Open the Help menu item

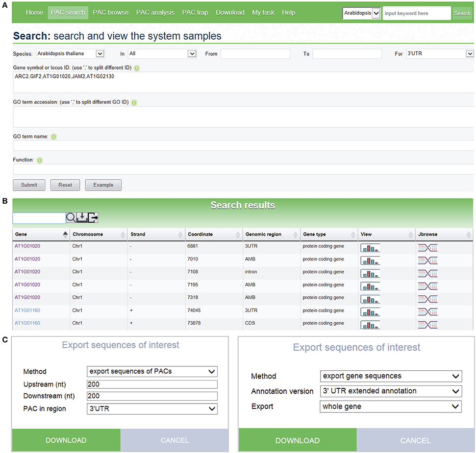(x=288, y=13)
